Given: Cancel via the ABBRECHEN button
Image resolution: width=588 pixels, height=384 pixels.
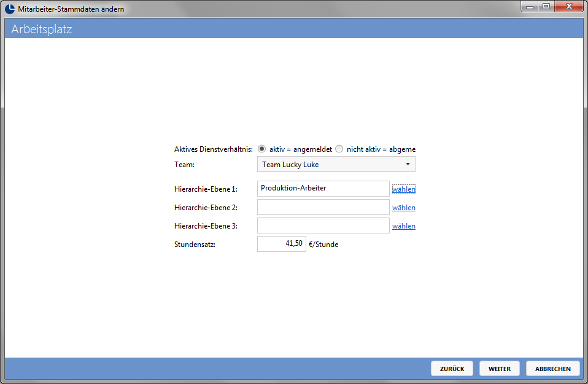Looking at the screenshot, I should [553, 369].
